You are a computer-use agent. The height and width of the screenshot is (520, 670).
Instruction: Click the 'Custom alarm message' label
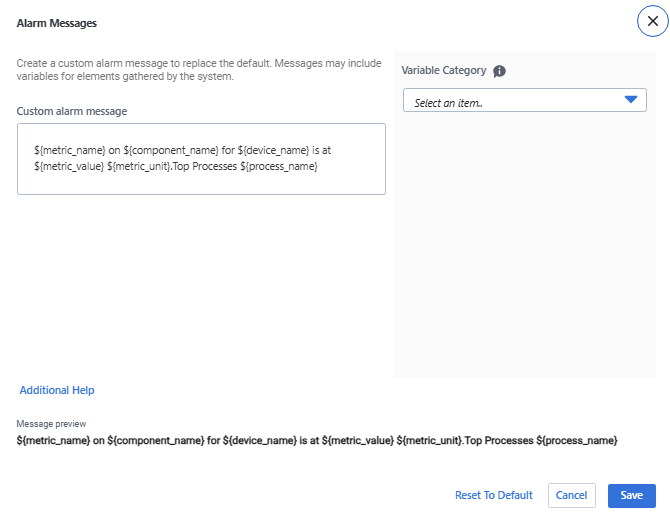pyautogui.click(x=72, y=111)
